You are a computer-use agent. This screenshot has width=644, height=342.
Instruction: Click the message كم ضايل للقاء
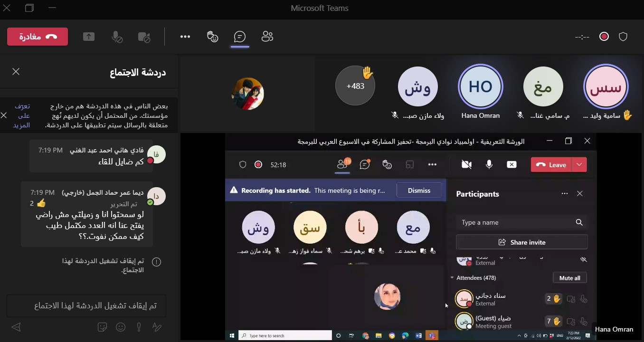tap(121, 162)
